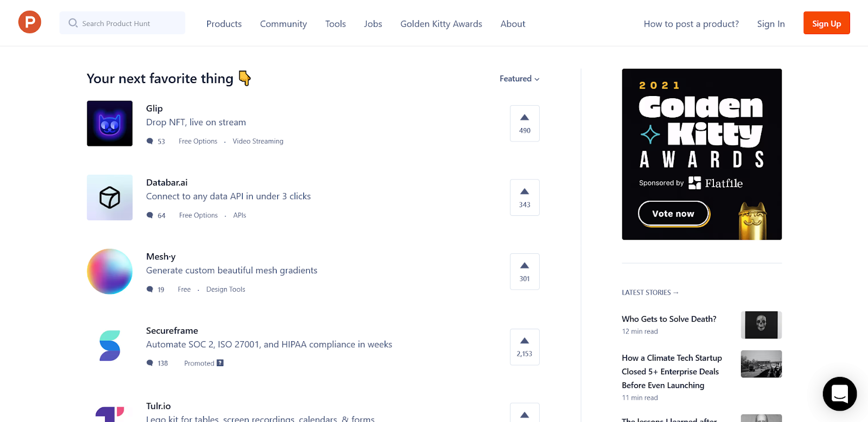Open the Glip product title
Screen dimensions: 868x422
[x=154, y=108]
